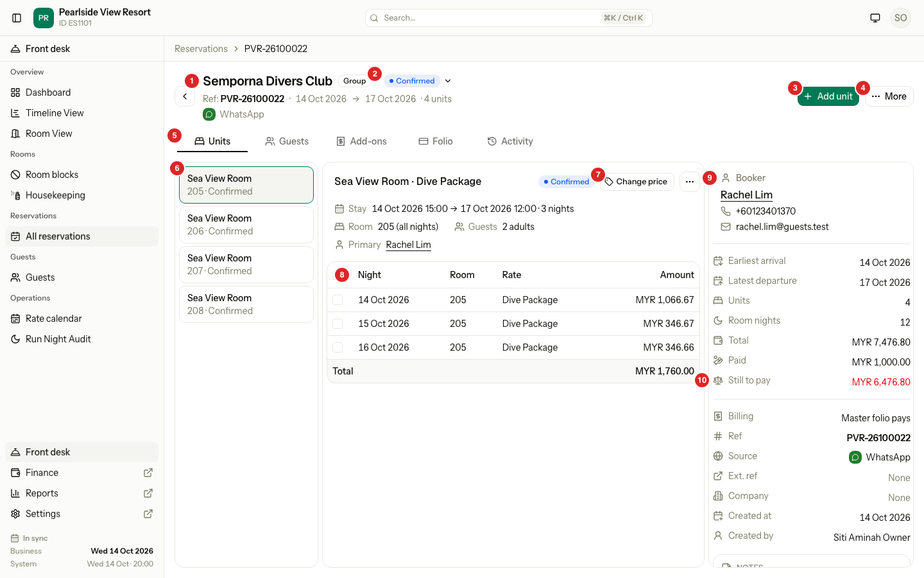Focus the Search input field
Screen dimensions: 924x578
coord(509,18)
